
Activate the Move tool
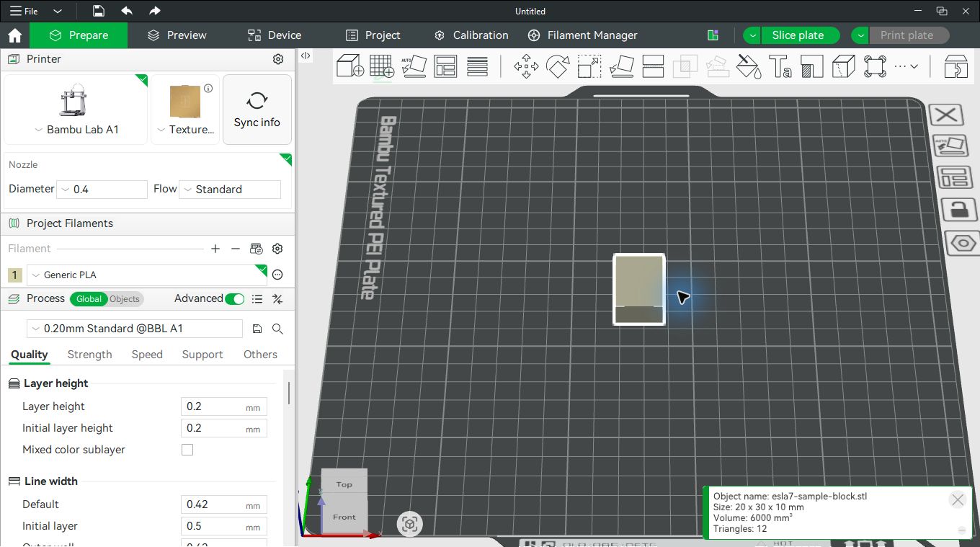coord(526,66)
